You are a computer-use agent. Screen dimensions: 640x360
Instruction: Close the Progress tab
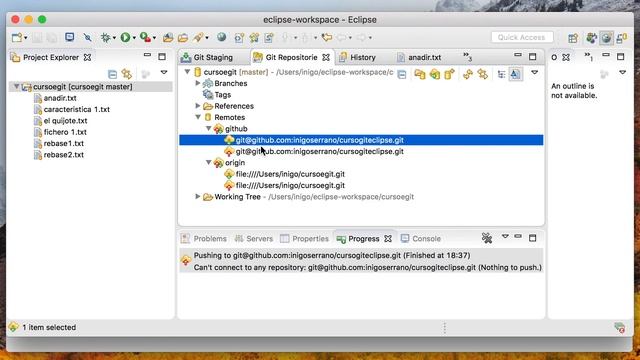[388, 239]
